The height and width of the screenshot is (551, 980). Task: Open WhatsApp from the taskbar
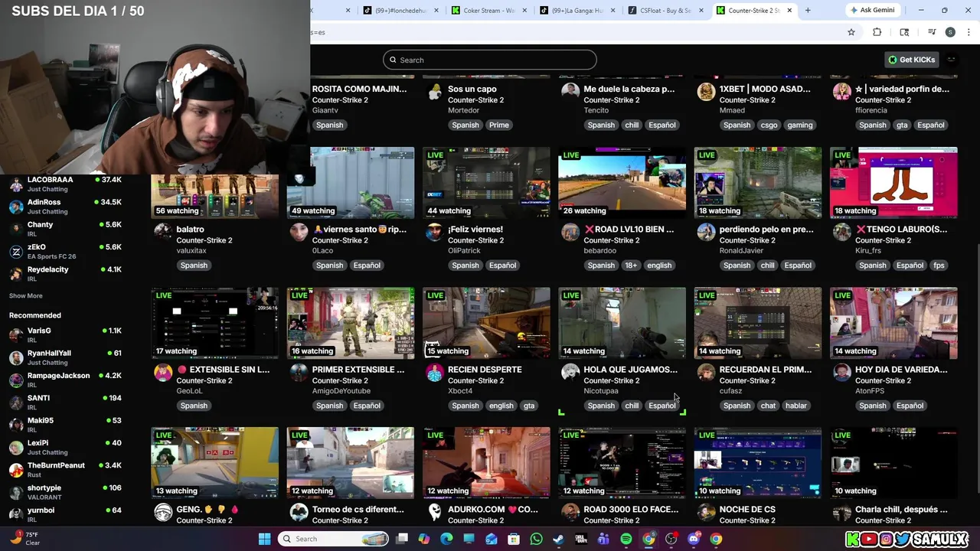point(536,539)
